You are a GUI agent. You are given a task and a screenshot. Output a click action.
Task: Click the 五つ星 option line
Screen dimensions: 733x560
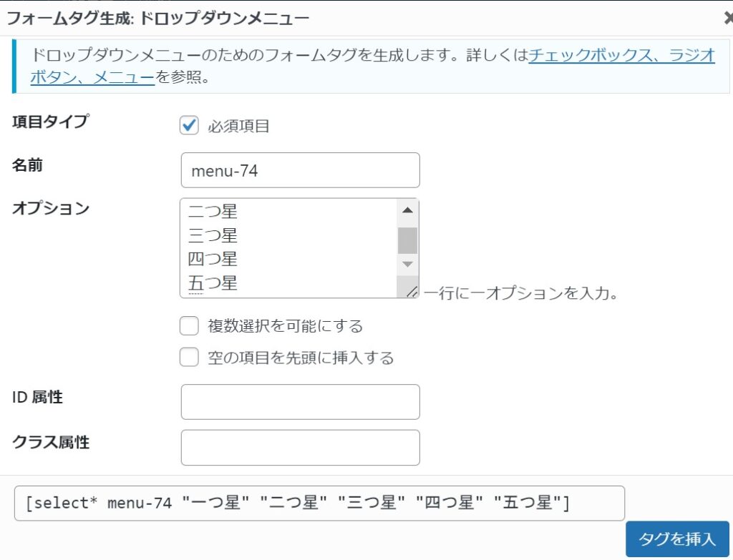click(213, 283)
